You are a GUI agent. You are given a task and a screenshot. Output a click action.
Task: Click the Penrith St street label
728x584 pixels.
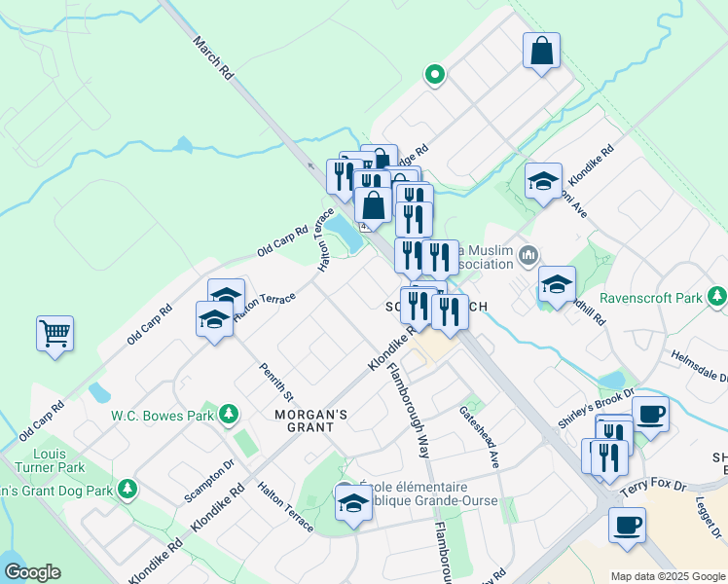pos(275,383)
